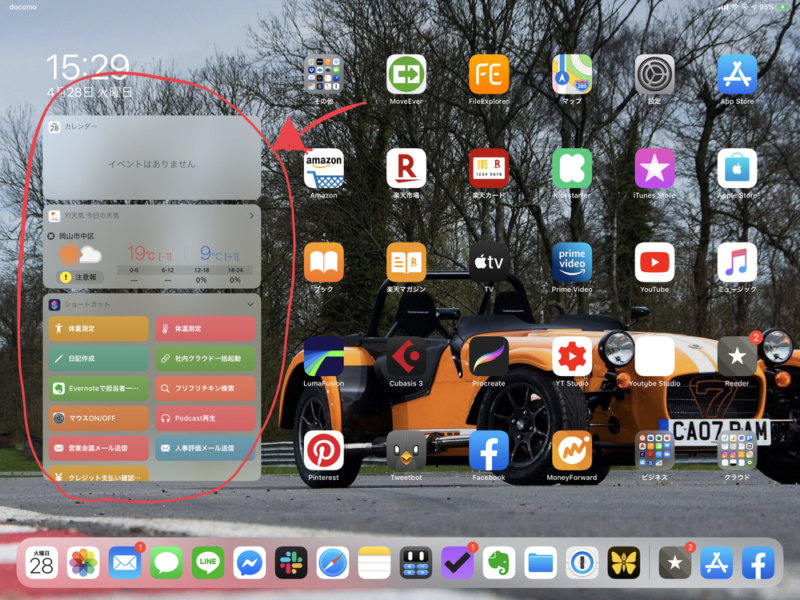Launch Procreate drawing app
The height and width of the screenshot is (600, 800).
489,356
